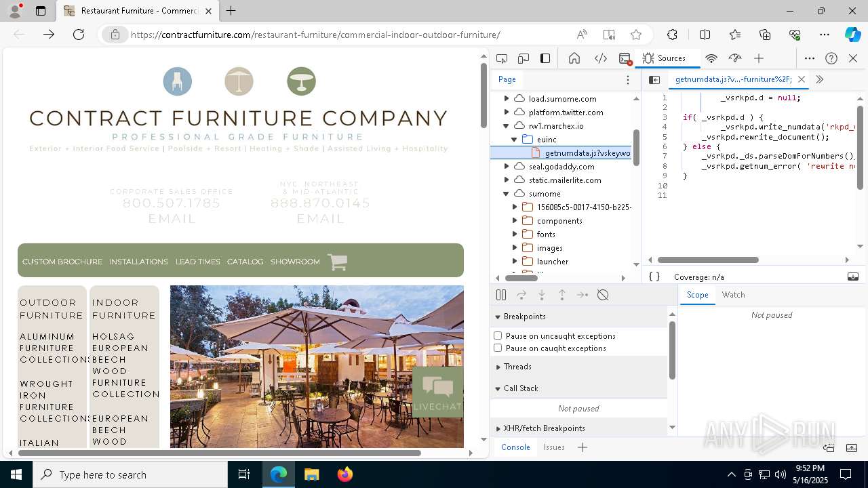Pretty print the source with braces icon
Viewport: 868px width, 488px height.
coord(654,277)
